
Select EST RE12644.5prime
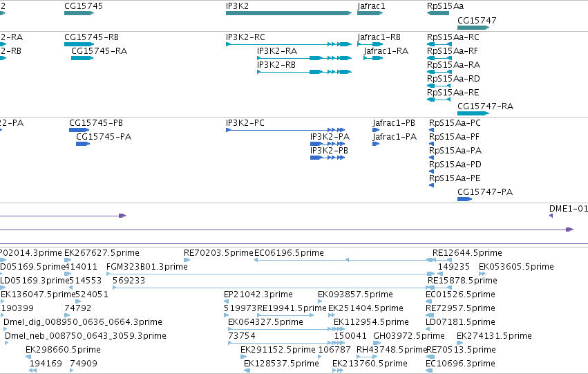[x=467, y=253]
